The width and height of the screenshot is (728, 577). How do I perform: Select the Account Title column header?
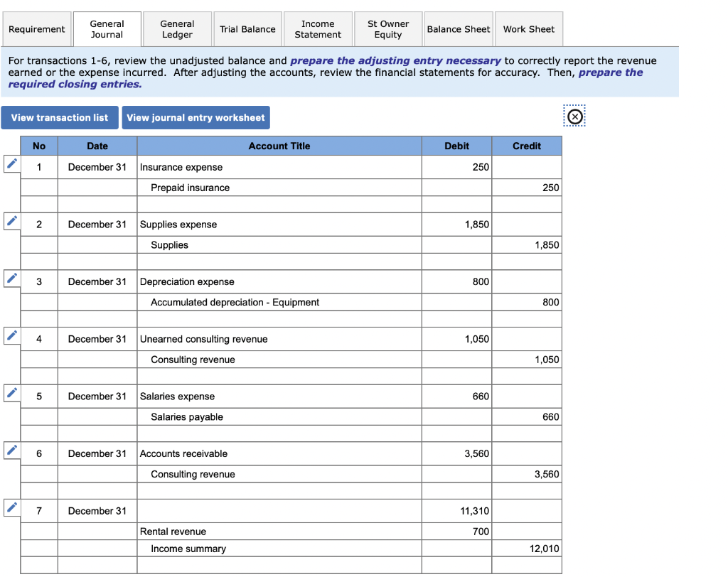click(279, 146)
